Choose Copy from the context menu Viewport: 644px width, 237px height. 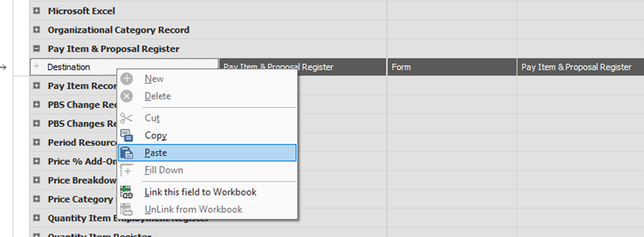click(156, 135)
